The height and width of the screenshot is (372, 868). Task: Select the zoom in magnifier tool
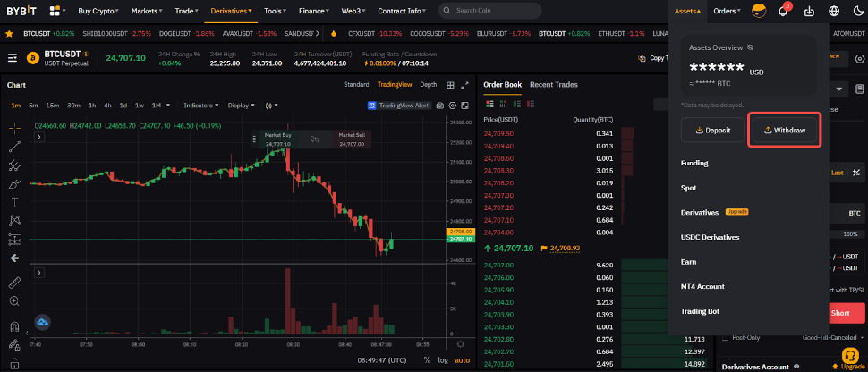[x=15, y=301]
